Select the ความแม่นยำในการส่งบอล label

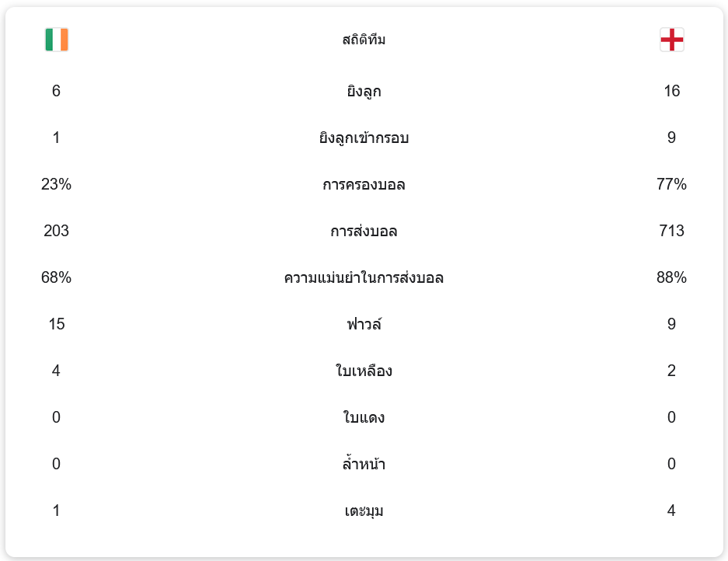click(x=364, y=278)
